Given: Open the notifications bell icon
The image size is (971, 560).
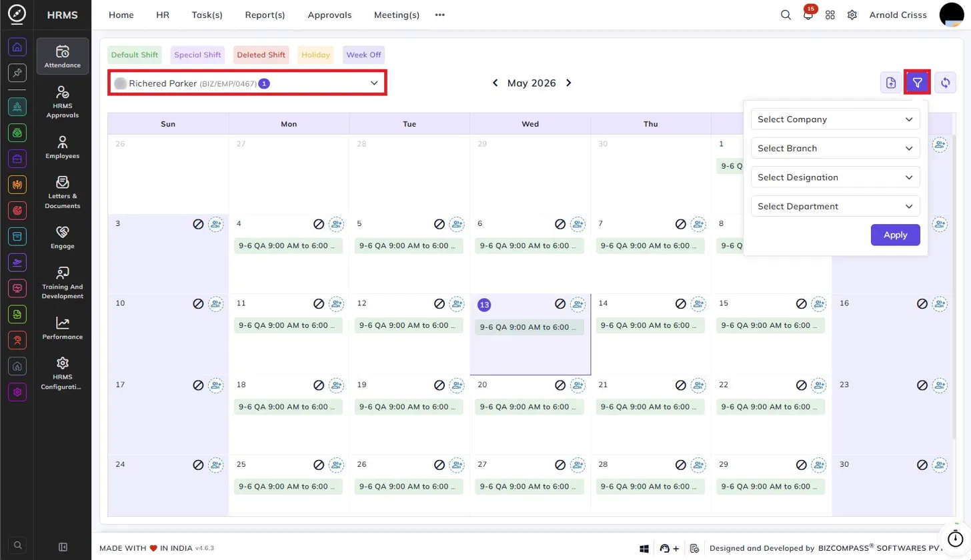Looking at the screenshot, I should click(808, 15).
